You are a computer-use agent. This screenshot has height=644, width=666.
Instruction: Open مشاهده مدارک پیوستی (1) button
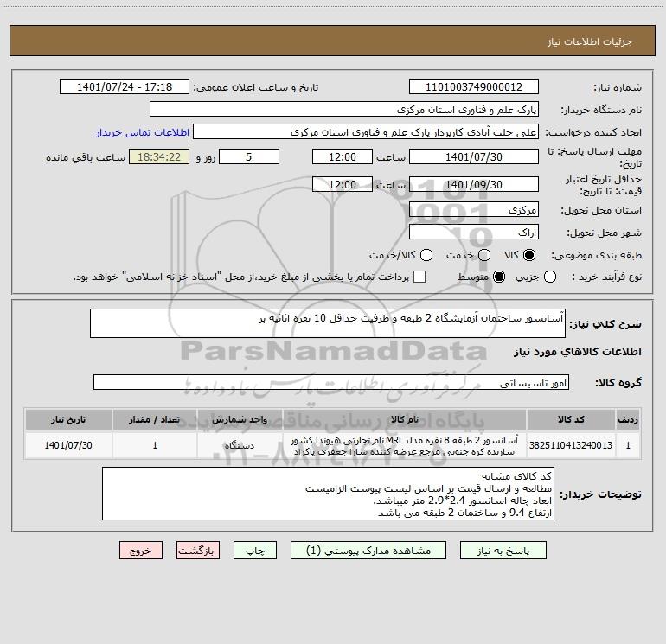coord(368,551)
